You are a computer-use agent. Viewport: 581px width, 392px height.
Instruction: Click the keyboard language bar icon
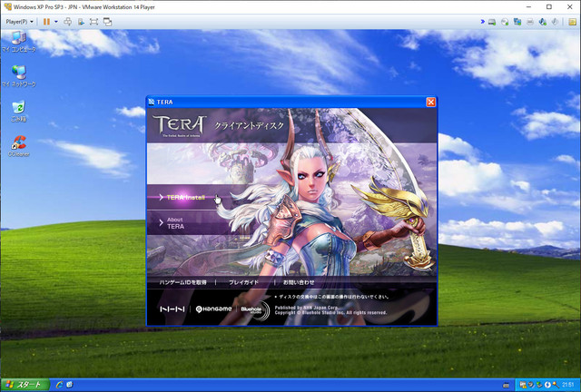(507, 385)
